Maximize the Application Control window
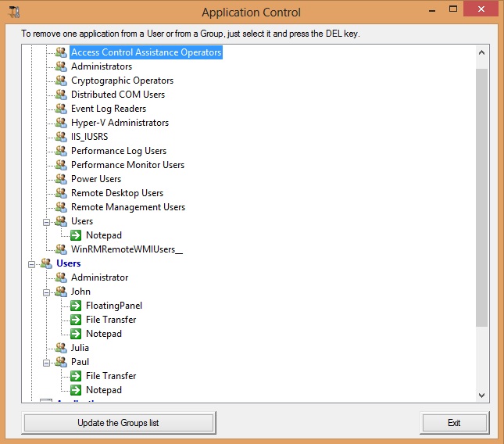 pos(453,9)
